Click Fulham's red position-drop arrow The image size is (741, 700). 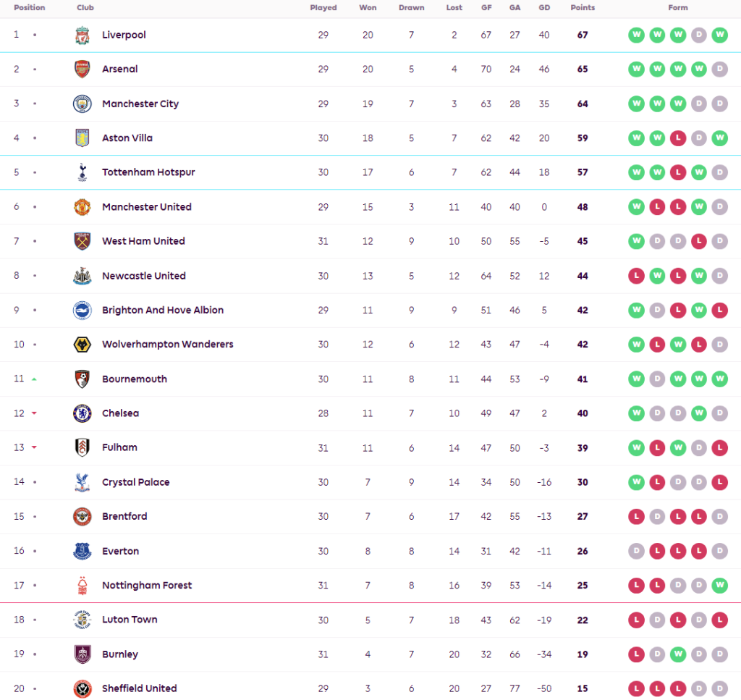[34, 447]
